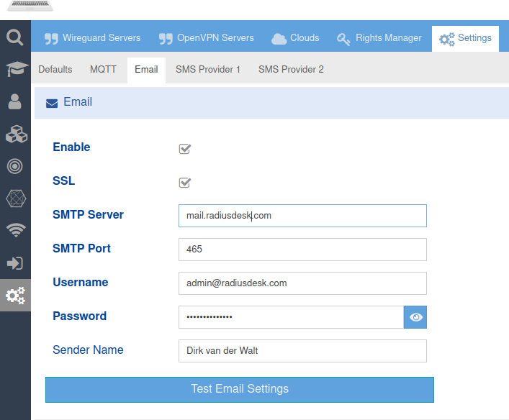Select the MQTT sub-tab
The image size is (509, 420).
pos(103,70)
